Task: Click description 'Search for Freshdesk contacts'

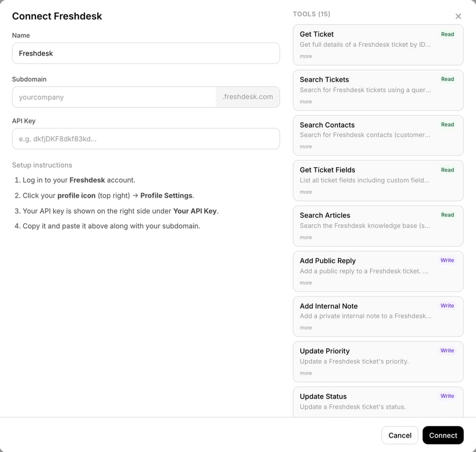Action: pos(365,135)
